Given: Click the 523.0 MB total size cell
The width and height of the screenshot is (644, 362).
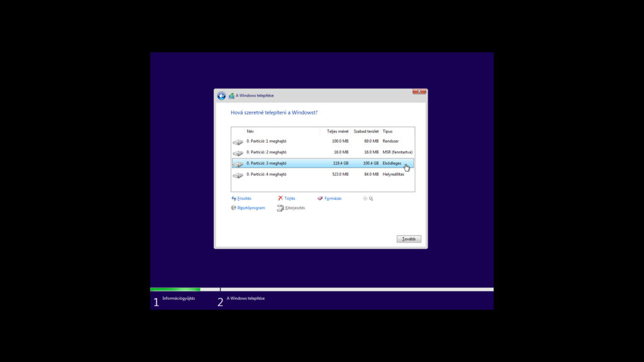Looking at the screenshot, I should [340, 175].
